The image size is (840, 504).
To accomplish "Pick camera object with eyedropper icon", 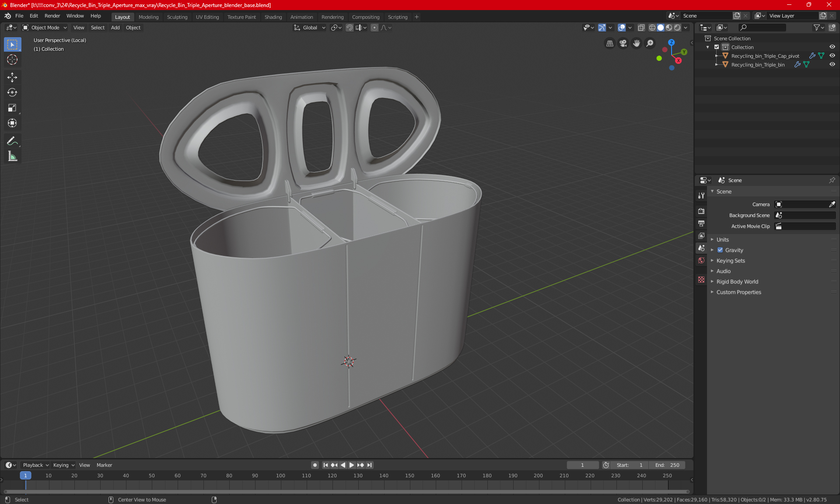I will click(x=832, y=204).
